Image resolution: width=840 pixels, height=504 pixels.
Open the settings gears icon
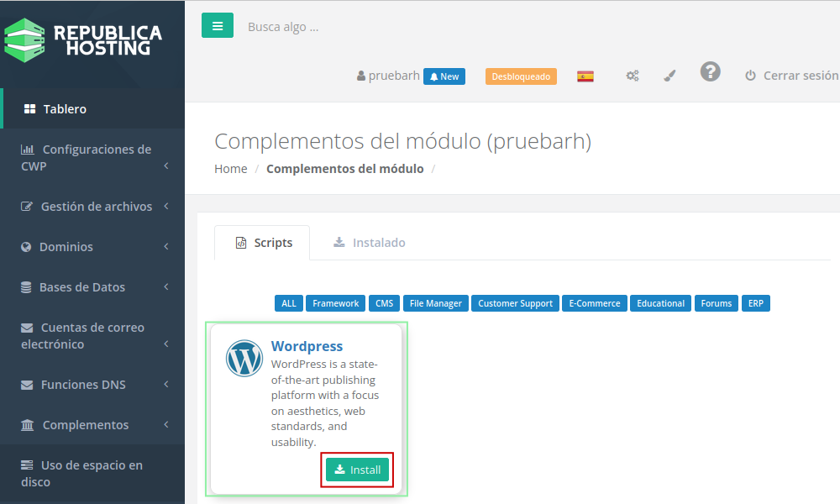click(x=632, y=76)
